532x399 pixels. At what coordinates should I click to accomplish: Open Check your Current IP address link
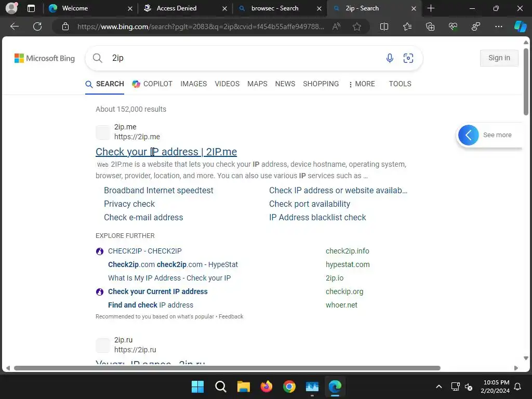157,292
